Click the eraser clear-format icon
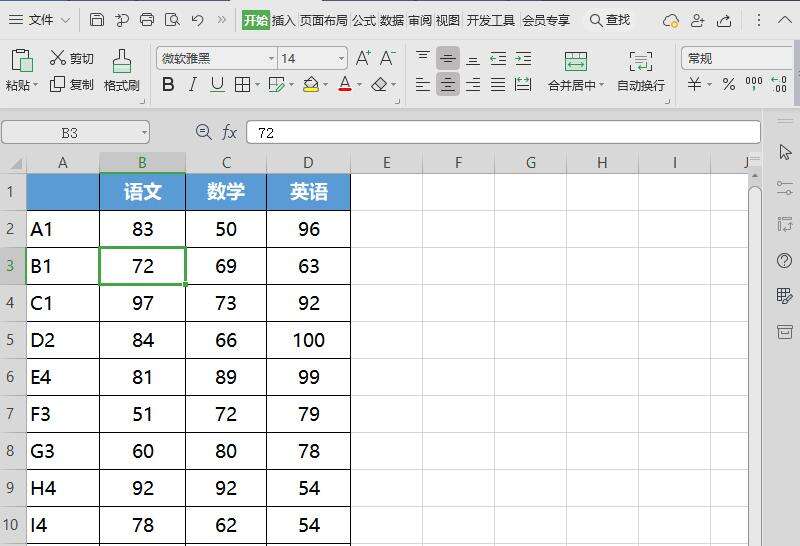The image size is (800, 546). (x=379, y=84)
